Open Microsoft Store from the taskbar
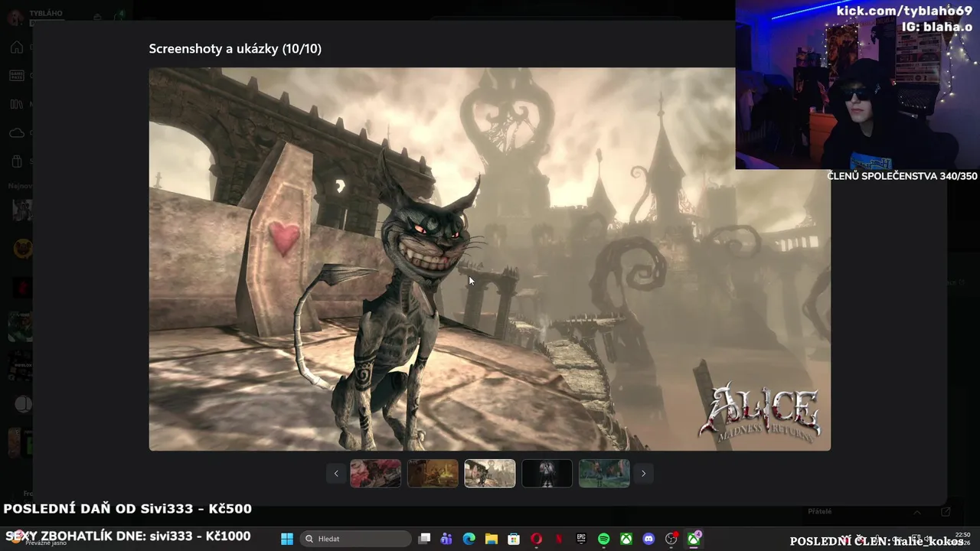The width and height of the screenshot is (980, 551). [514, 539]
